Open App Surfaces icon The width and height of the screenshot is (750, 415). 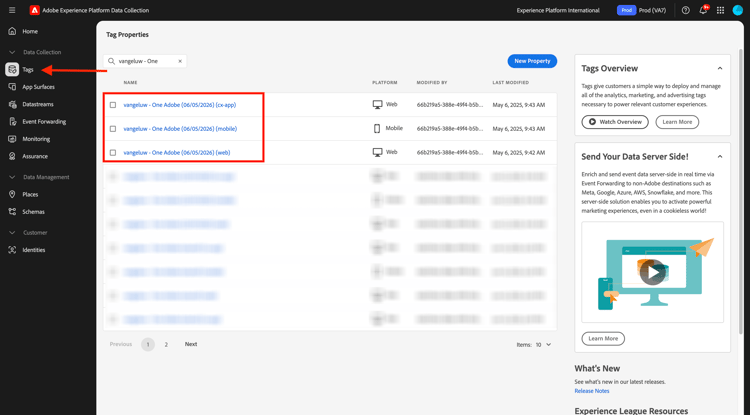[12, 87]
